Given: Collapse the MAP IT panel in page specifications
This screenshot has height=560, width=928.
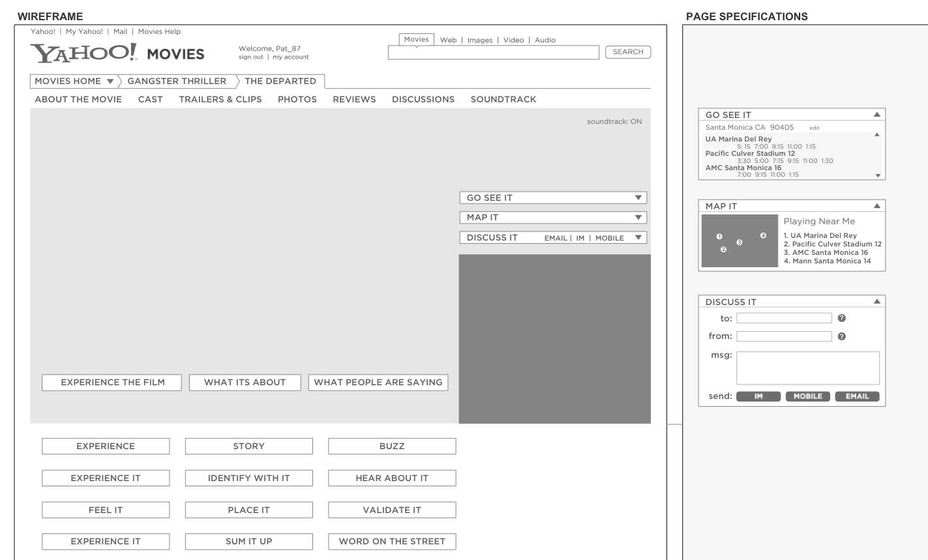Looking at the screenshot, I should coord(877,206).
